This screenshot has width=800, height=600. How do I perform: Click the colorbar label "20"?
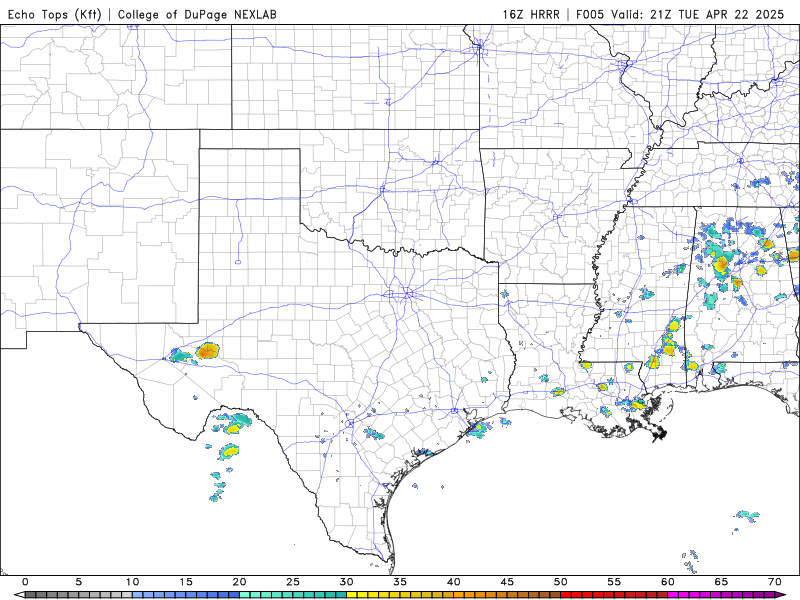pyautogui.click(x=239, y=582)
